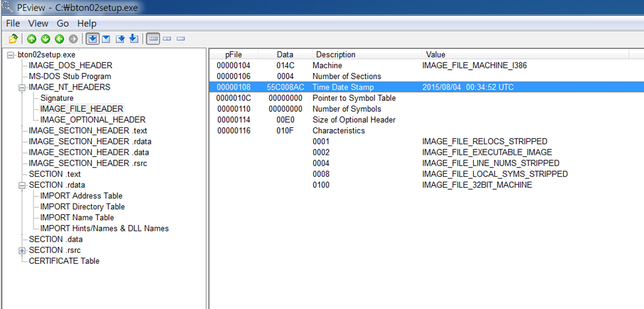Select IMAGE_FILE_HEADER in the tree
644x309 pixels.
82,109
